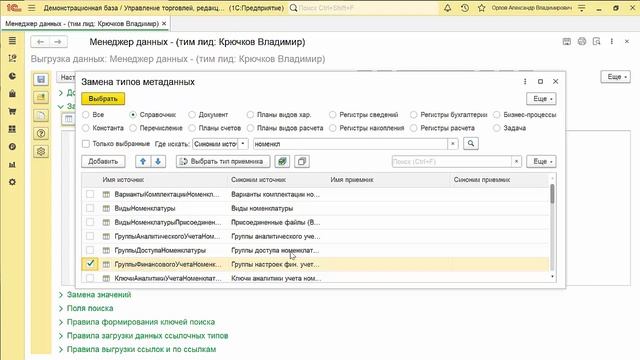Click 'Выбрать тип приемника' button
The height and width of the screenshot is (360, 640).
223,162
